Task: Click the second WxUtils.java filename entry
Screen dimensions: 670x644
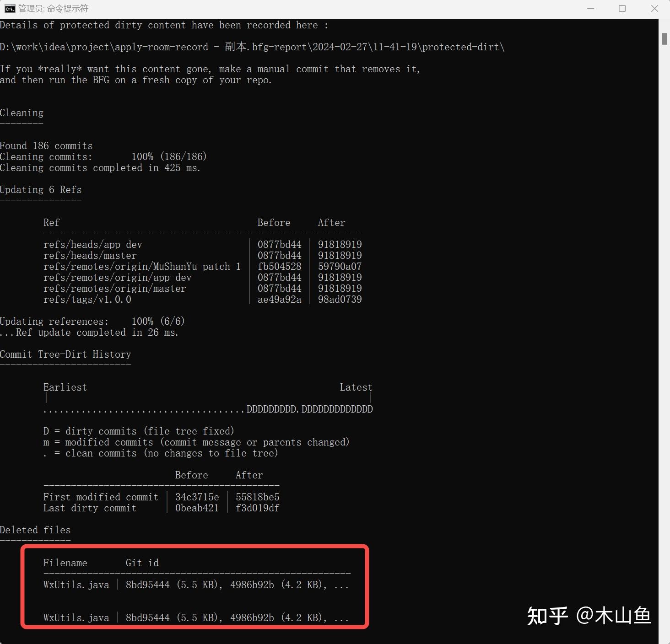Action: (x=76, y=617)
